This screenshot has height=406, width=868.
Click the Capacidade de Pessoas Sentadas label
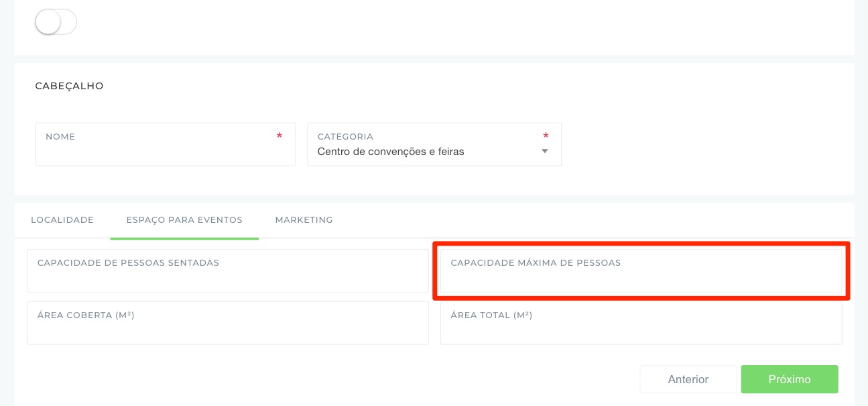128,263
